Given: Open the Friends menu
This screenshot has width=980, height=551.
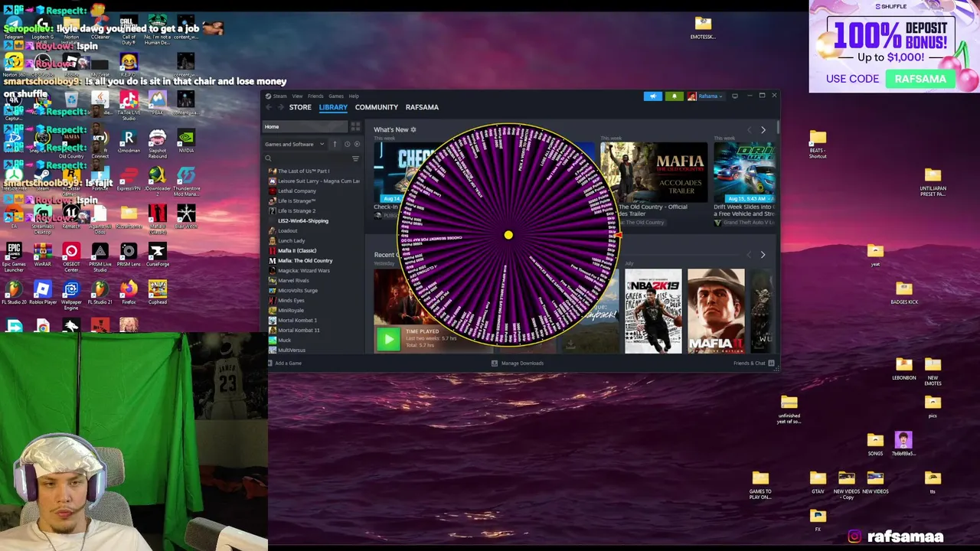Looking at the screenshot, I should 315,96.
